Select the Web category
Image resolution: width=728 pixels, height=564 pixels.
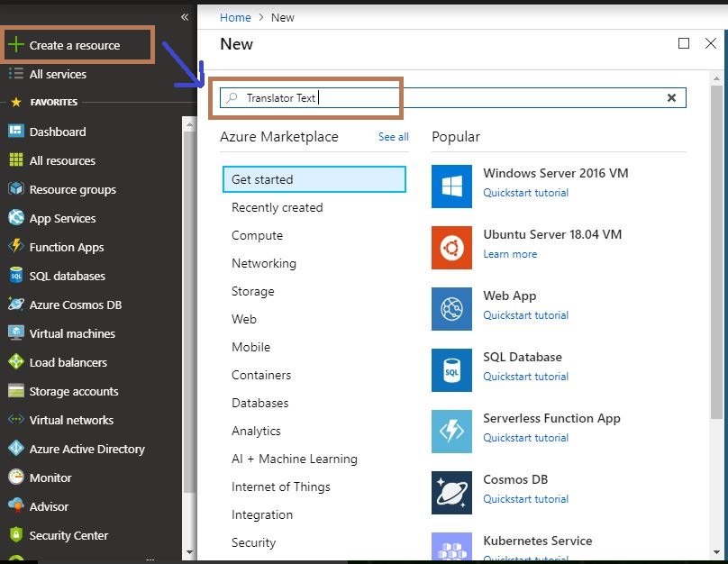point(244,319)
